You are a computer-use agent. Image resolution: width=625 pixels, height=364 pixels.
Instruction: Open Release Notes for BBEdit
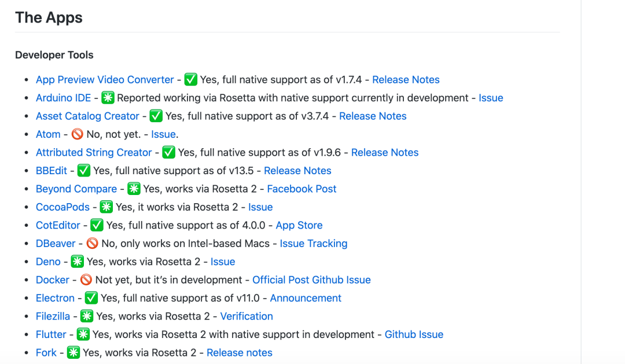tap(297, 171)
